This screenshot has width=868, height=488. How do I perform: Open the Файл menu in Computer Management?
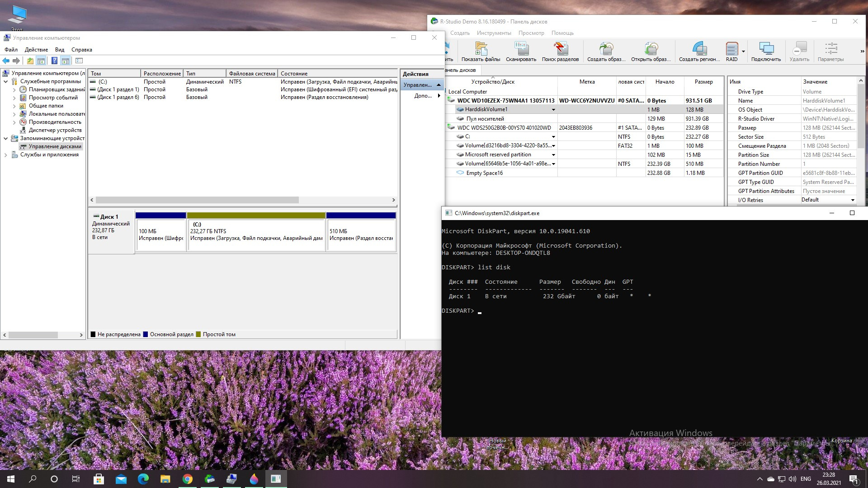point(11,50)
